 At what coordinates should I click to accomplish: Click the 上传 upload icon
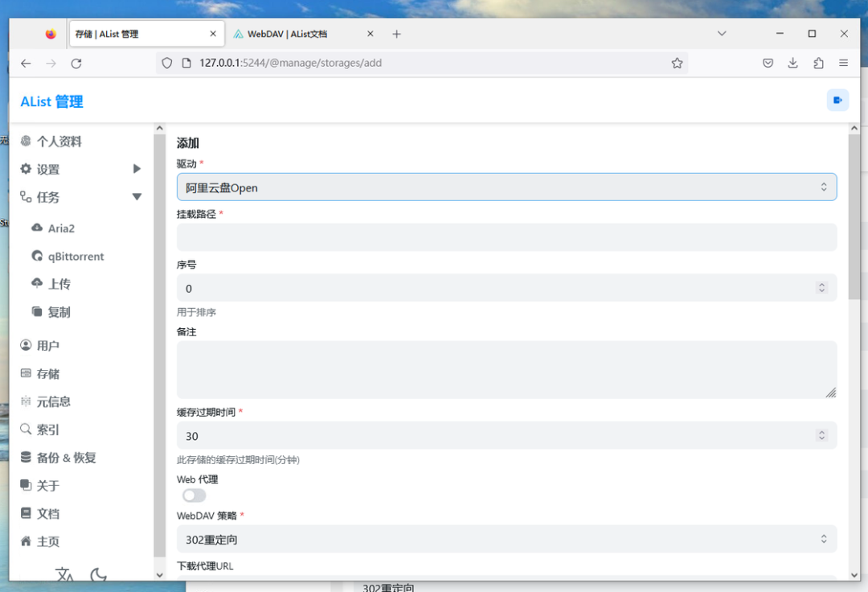(37, 284)
